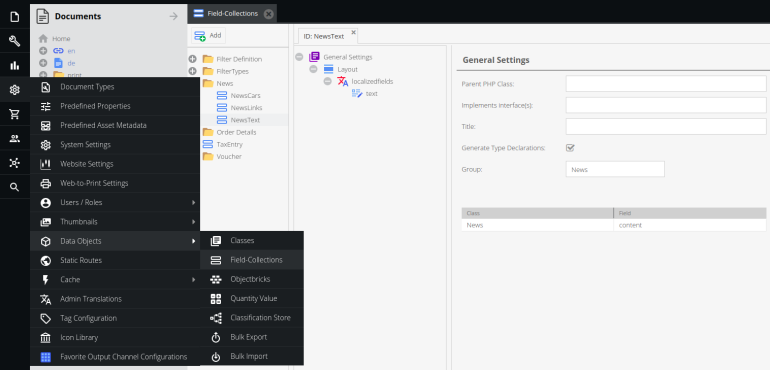This screenshot has width=770, height=370.
Task: Expand the de document node
Action: pyautogui.click(x=43, y=63)
